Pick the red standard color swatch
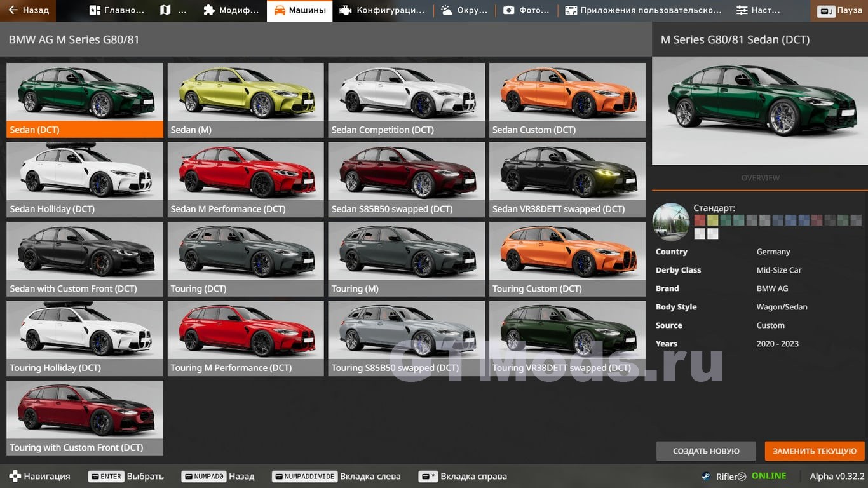 point(700,220)
